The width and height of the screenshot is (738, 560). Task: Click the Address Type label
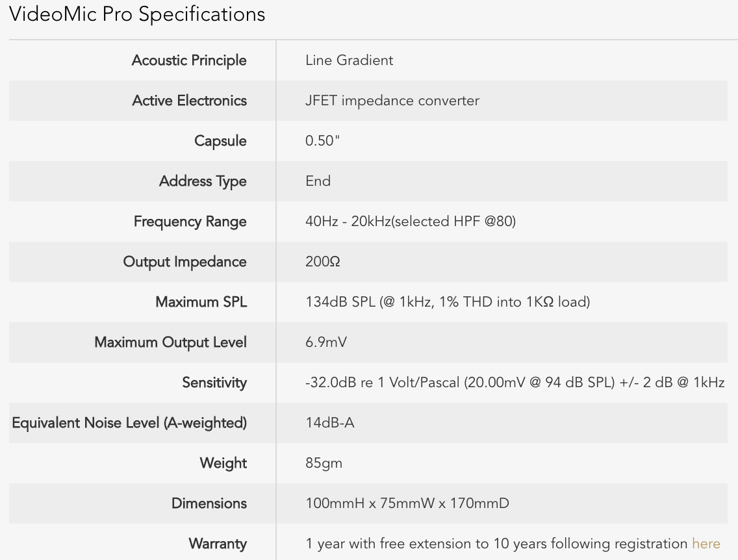click(x=203, y=181)
